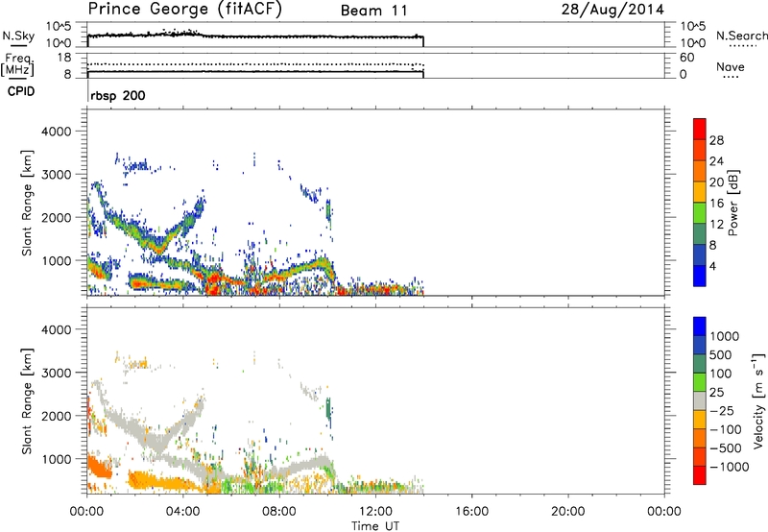This screenshot has width=768, height=532.
Task: Click the dotted Nave trace in the frequency panel
Action: [255, 64]
